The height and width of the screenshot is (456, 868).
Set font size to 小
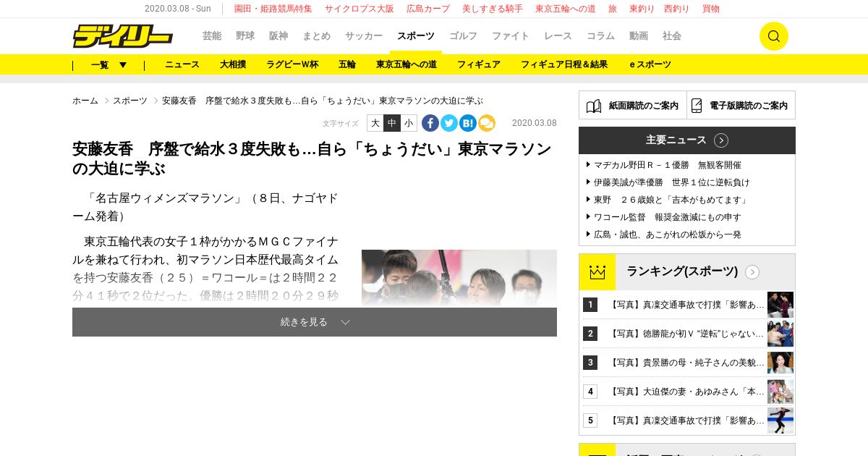[409, 123]
